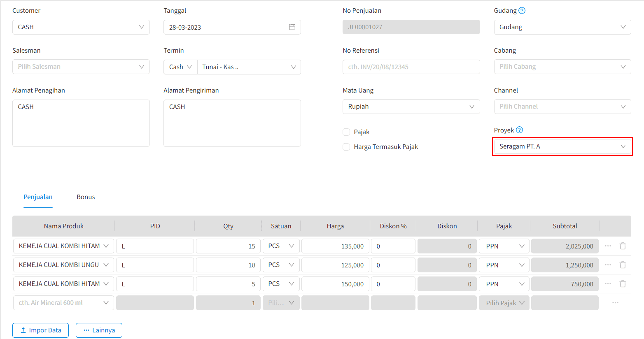The width and height of the screenshot is (644, 339).
Task: Expand the Customer dropdown showing CASH
Action: pos(81,27)
